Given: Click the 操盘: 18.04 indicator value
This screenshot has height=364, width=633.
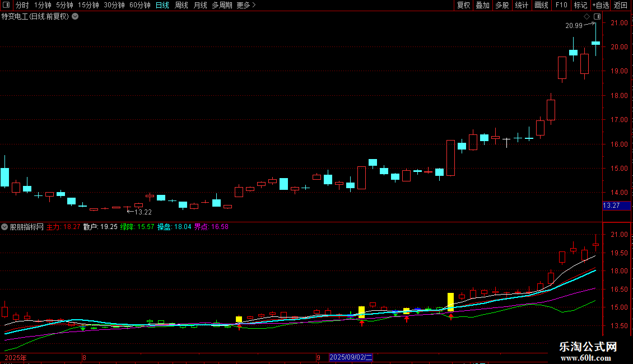Looking at the screenshot, I should (x=174, y=227).
